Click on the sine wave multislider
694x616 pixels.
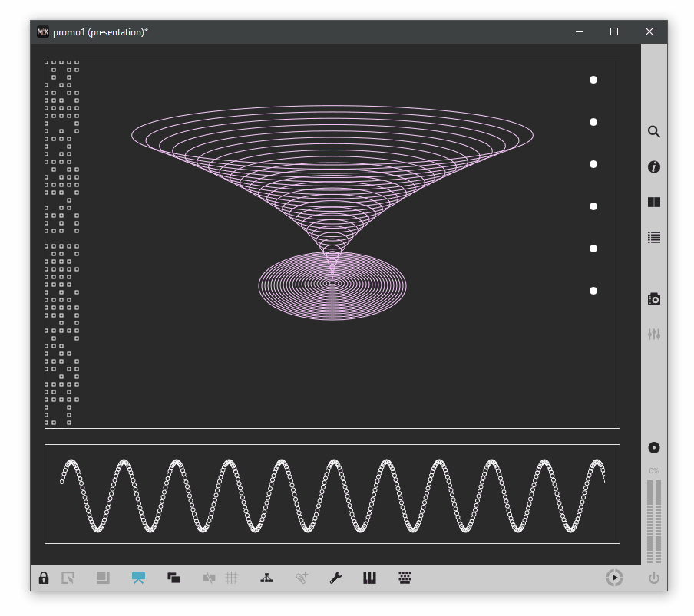pos(332,494)
